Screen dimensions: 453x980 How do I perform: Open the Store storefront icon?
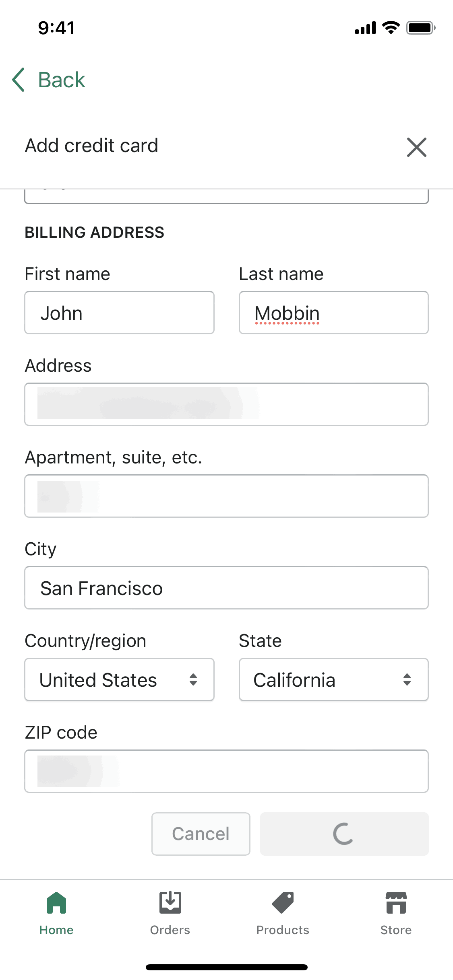[x=396, y=903]
